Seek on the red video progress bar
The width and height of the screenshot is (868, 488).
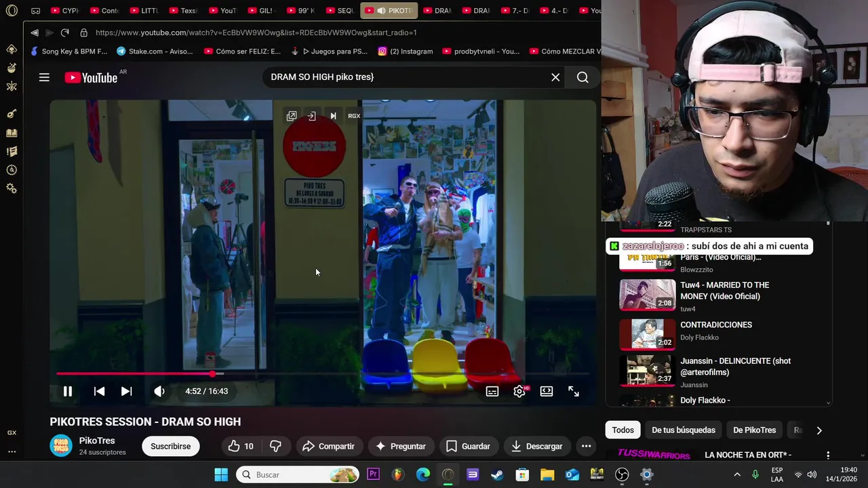[x=323, y=373]
